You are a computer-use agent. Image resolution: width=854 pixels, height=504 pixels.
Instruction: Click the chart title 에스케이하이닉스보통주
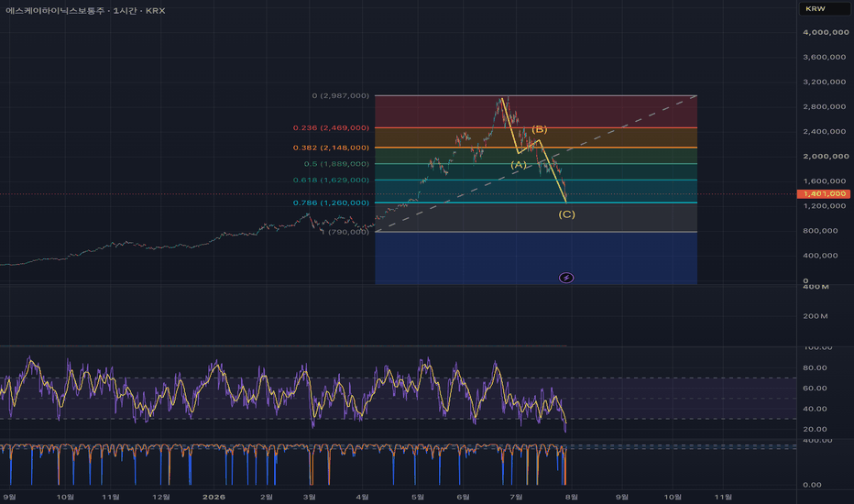click(x=54, y=10)
